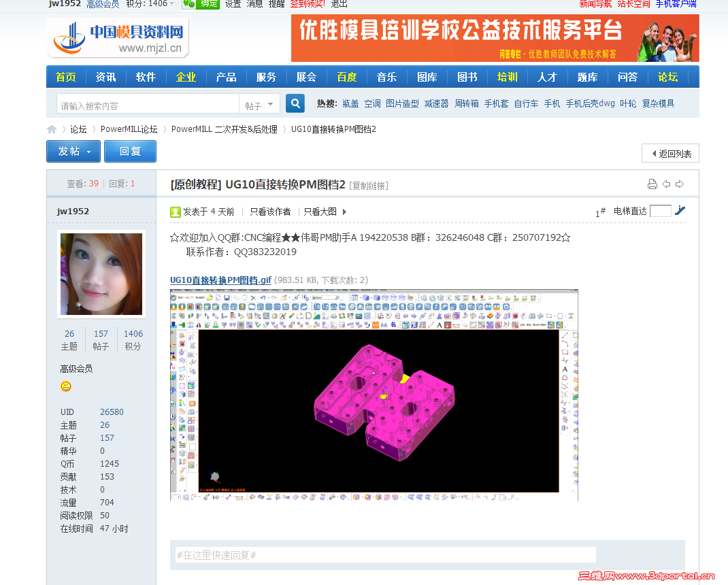Click the home icon in the breadcrumb

point(51,129)
